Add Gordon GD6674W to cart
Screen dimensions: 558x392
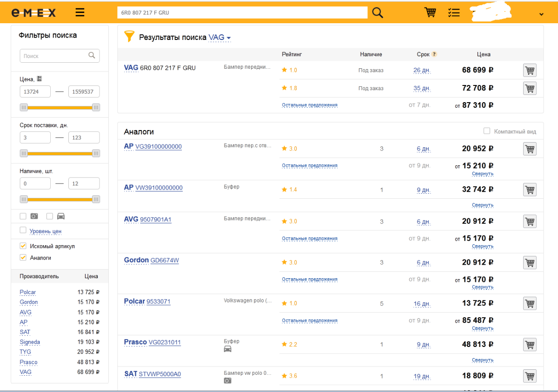pos(530,263)
